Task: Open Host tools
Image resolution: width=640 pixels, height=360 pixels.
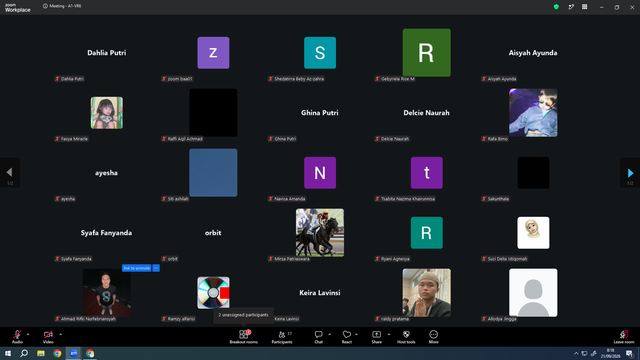Action: tap(406, 336)
